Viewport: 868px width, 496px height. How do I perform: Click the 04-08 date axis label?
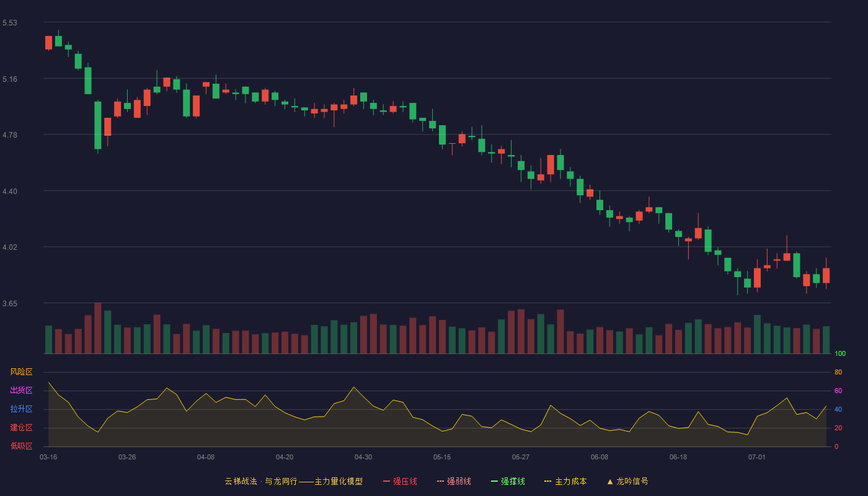click(206, 457)
